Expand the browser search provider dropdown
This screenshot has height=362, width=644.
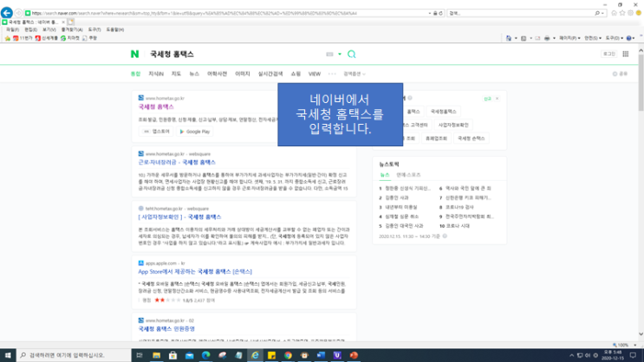pyautogui.click(x=602, y=13)
